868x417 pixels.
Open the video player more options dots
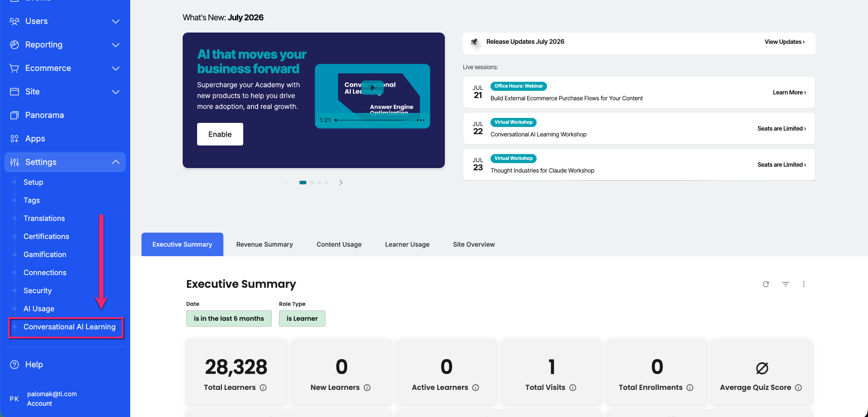[420, 120]
